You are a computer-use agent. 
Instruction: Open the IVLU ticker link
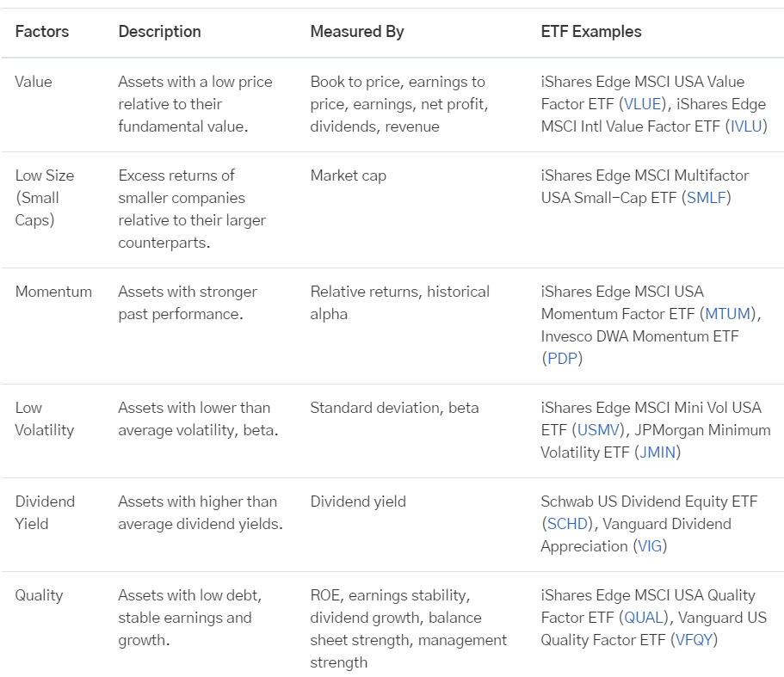(746, 126)
